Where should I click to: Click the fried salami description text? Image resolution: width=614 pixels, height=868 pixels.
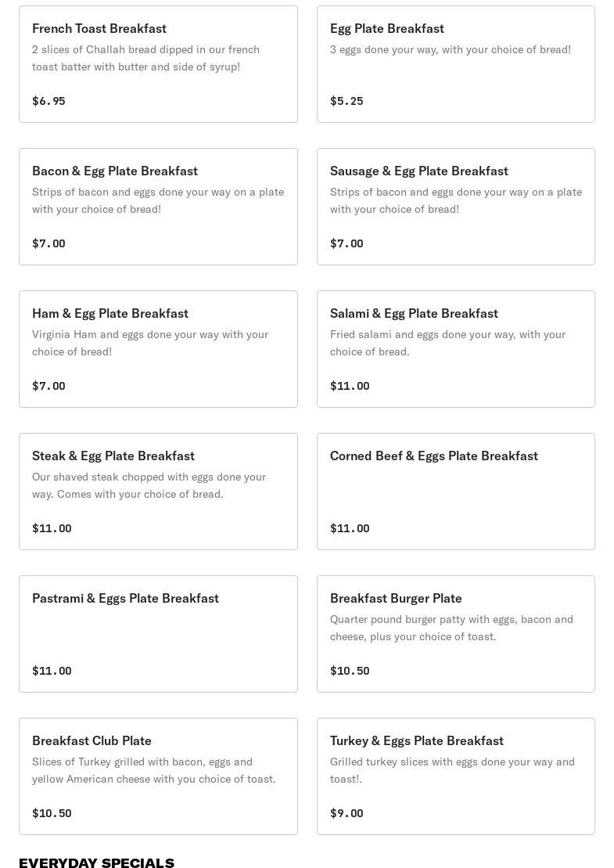pos(447,343)
